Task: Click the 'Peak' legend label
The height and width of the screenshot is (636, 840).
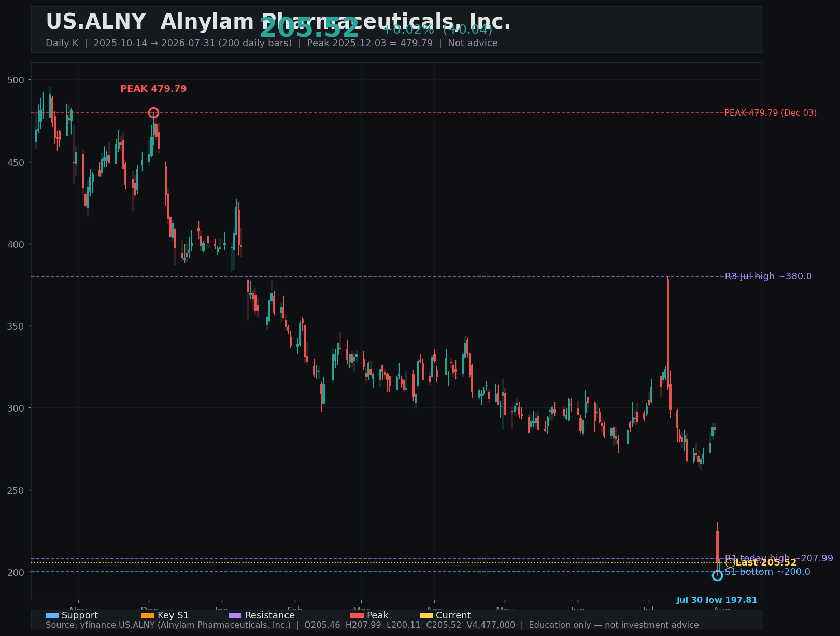Action: [x=378, y=615]
